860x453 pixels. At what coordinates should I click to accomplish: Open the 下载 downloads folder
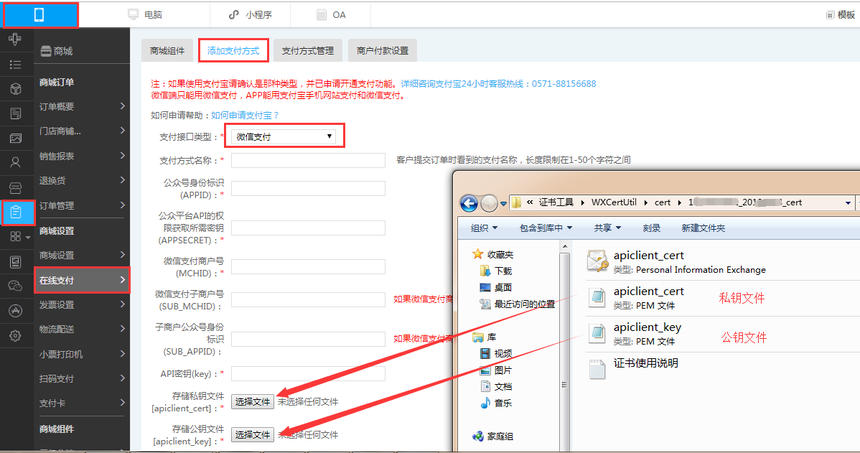pyautogui.click(x=496, y=271)
